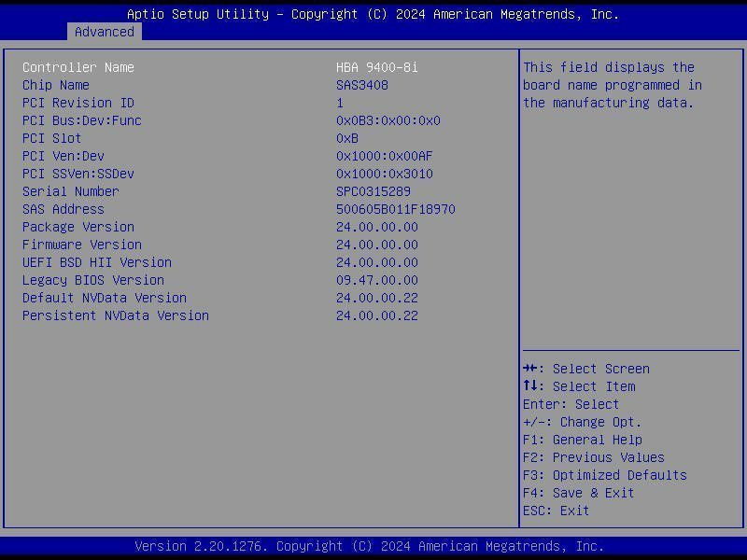Select the Advanced tab

coord(104,32)
